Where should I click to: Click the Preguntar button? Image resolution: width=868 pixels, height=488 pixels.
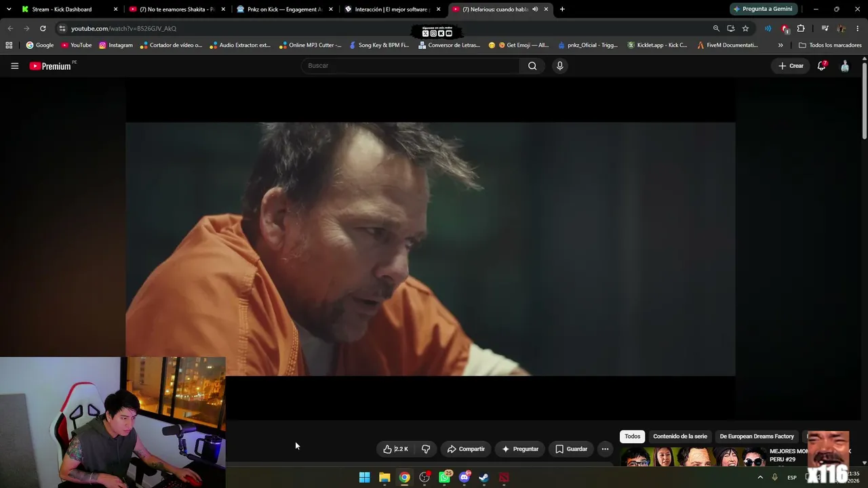520,449
